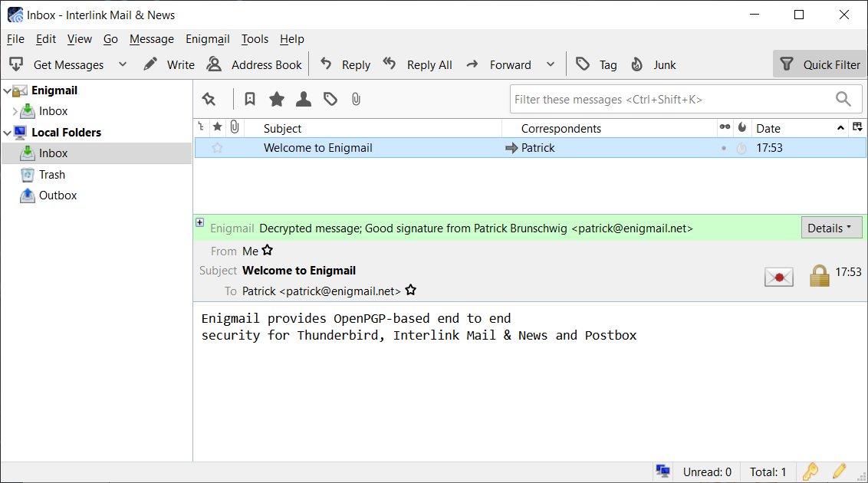Collapse the Enigmail account tree
Image resolution: width=868 pixels, height=483 pixels.
7,90
